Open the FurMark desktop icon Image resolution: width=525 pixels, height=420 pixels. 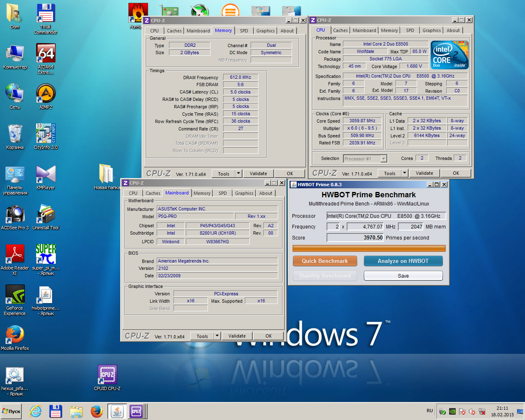pyautogui.click(x=136, y=16)
